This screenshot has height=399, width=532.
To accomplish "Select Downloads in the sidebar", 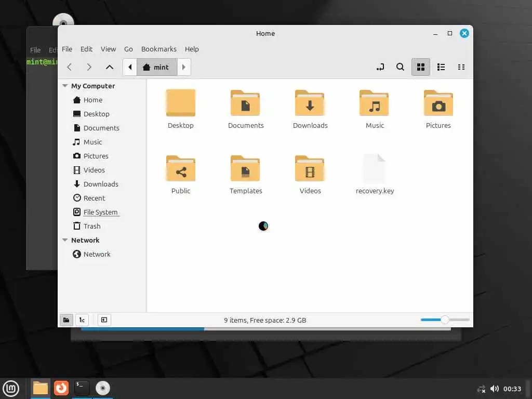I will tap(101, 184).
